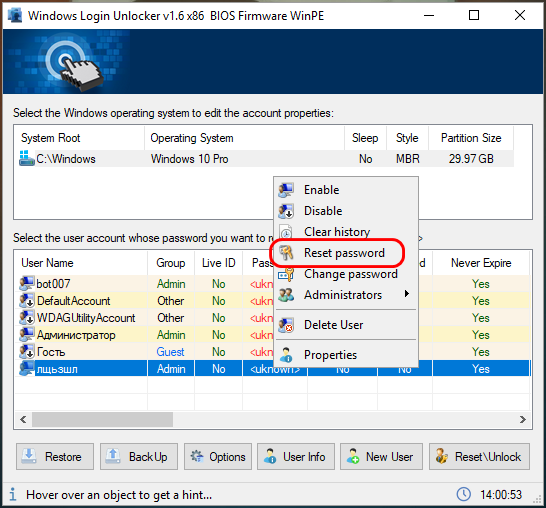Click the Operating System column header
The height and width of the screenshot is (508, 546).
244,138
